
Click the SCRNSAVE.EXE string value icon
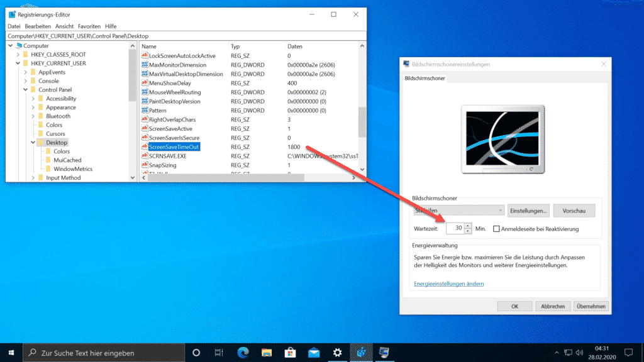tap(144, 156)
